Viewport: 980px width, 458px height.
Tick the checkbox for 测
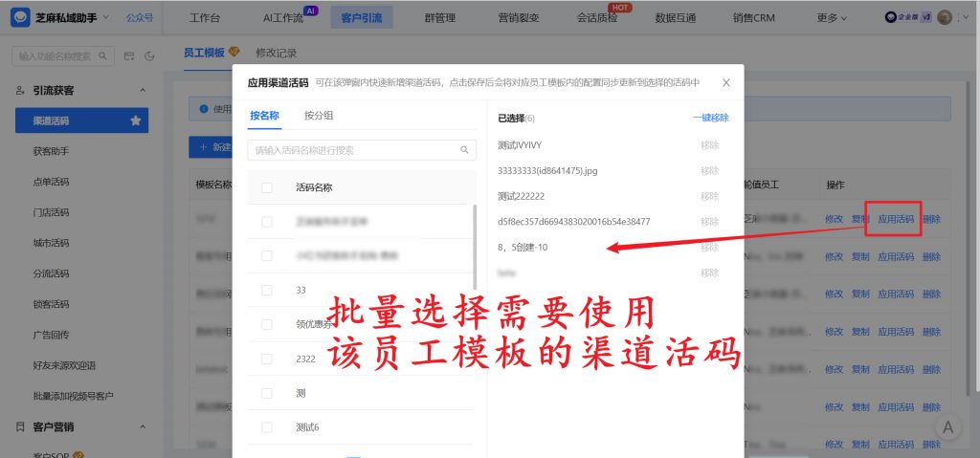tap(267, 393)
